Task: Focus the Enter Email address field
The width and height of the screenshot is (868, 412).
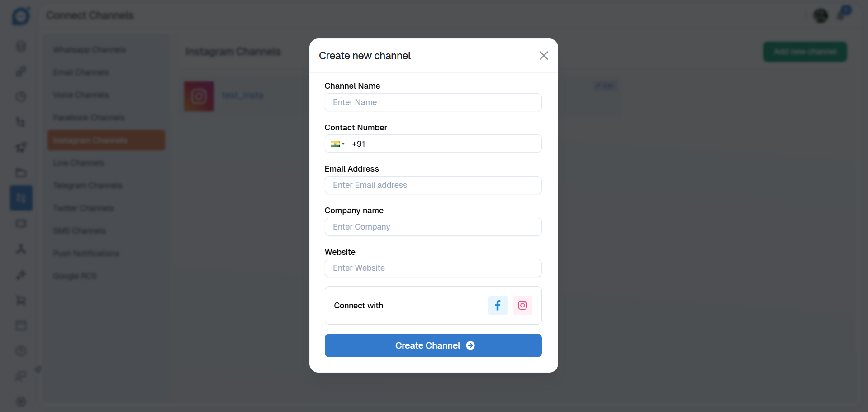Action: [x=433, y=185]
